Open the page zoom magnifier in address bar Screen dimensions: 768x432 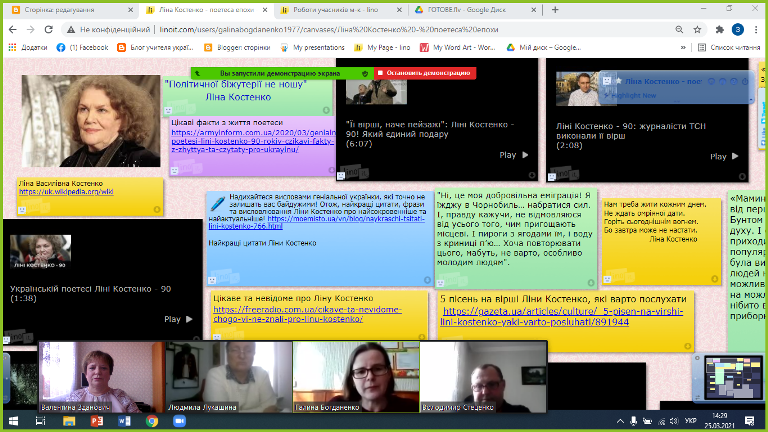[679, 29]
